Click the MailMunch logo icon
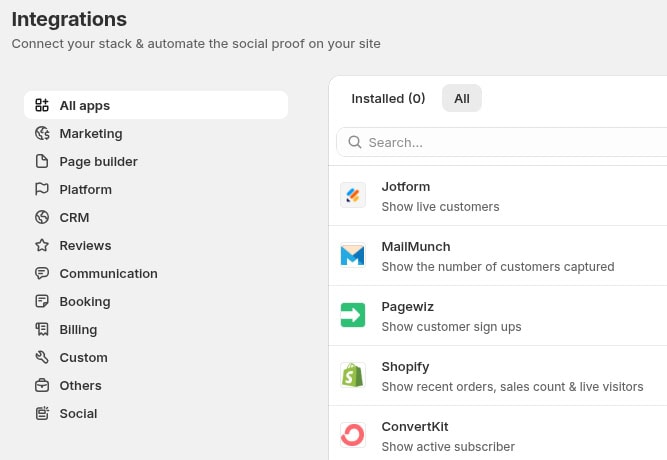 (353, 256)
